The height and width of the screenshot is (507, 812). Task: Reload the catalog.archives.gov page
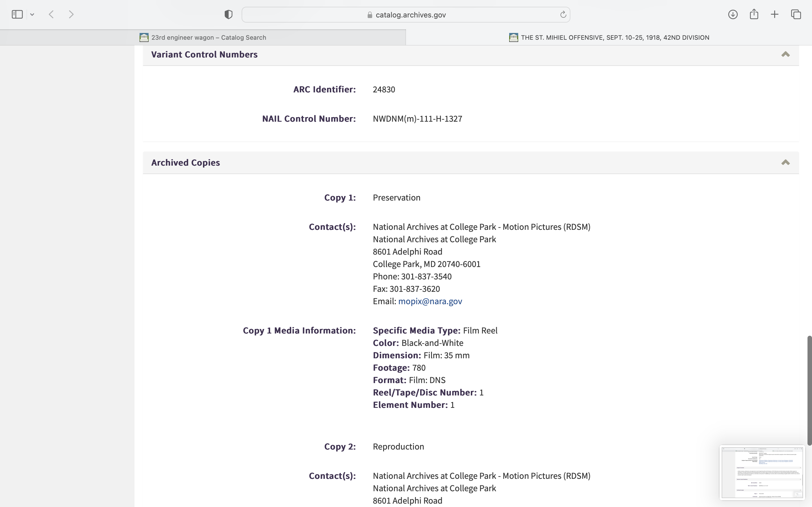[563, 14]
